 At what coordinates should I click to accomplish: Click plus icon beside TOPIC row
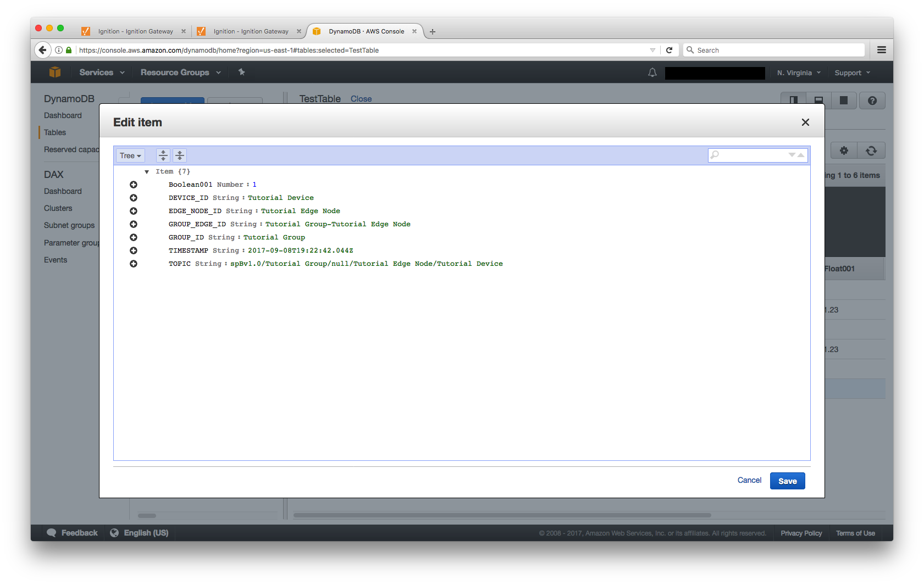134,264
